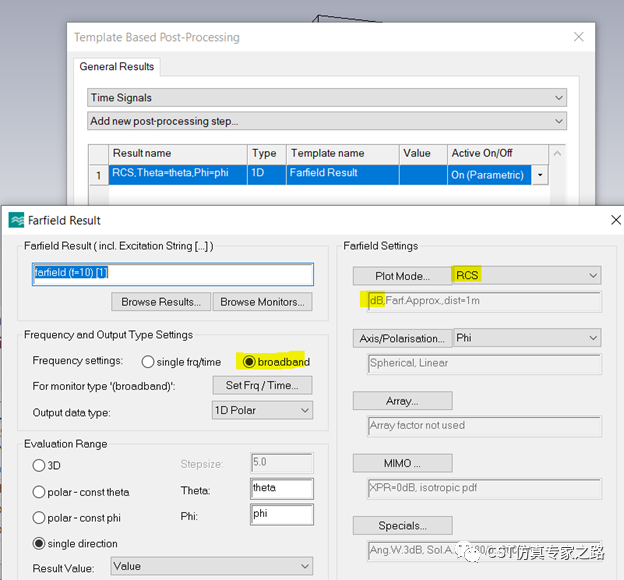
Task: Click the scroll up arrow in results table
Action: [558, 153]
